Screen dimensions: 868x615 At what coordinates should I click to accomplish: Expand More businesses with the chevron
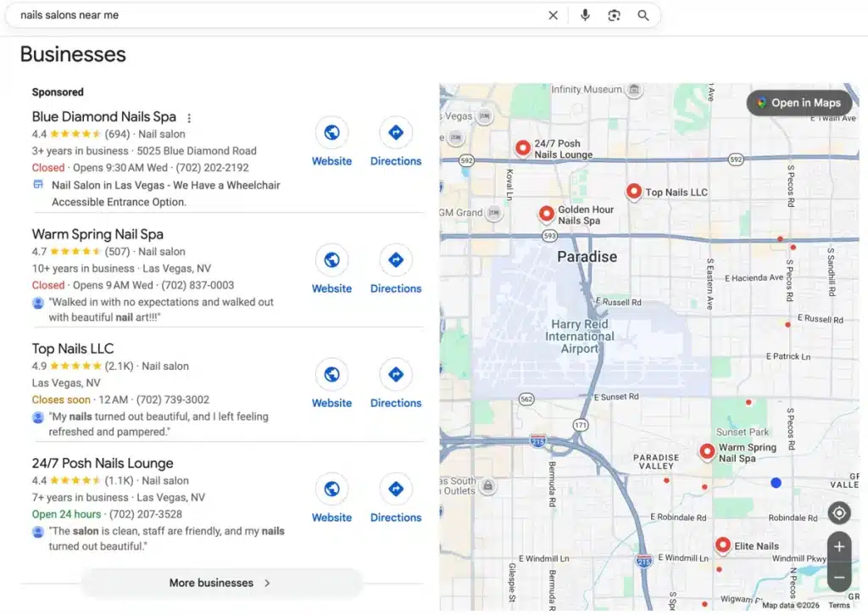(266, 583)
